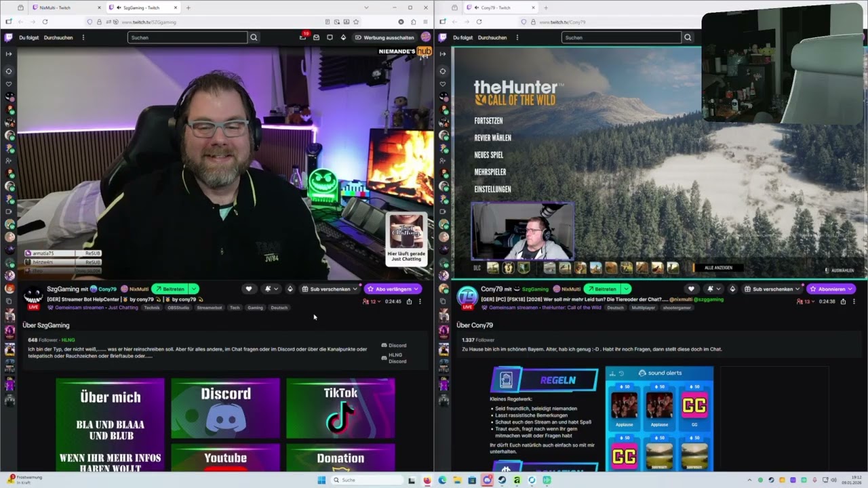Open SzgGaming stream three-dot options

pos(420,302)
